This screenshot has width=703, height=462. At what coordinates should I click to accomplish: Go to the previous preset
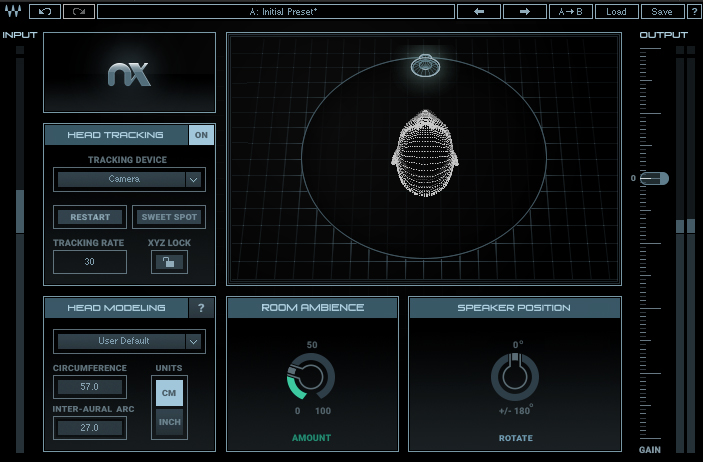pyautogui.click(x=479, y=12)
